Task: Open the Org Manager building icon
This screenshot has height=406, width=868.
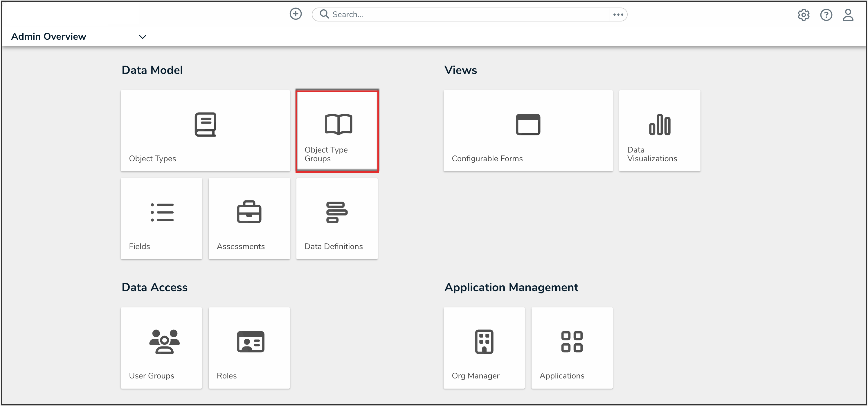Action: coord(484,342)
